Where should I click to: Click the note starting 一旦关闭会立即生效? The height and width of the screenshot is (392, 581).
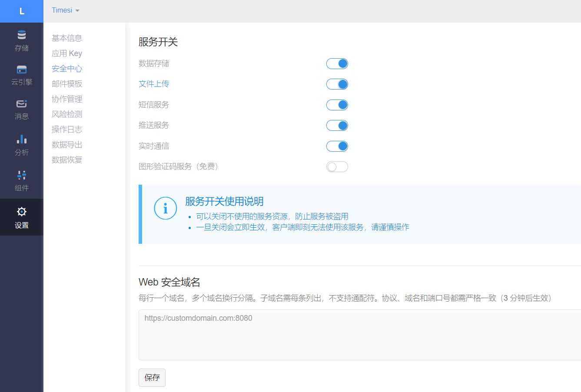coord(302,227)
